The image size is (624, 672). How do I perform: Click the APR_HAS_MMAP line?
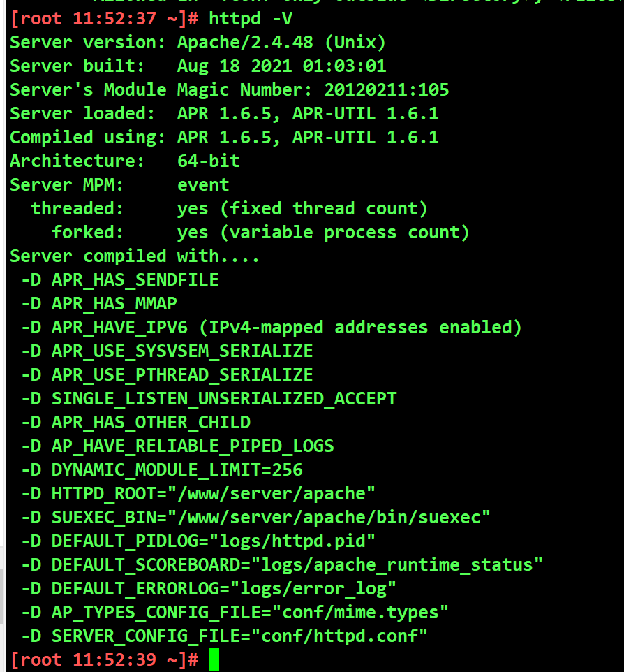(x=99, y=304)
